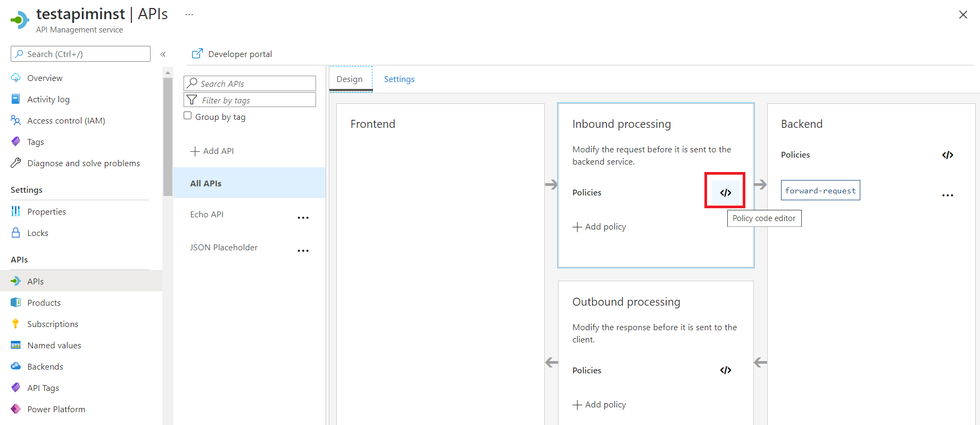Open Backend policy code editor icon

[x=948, y=155]
